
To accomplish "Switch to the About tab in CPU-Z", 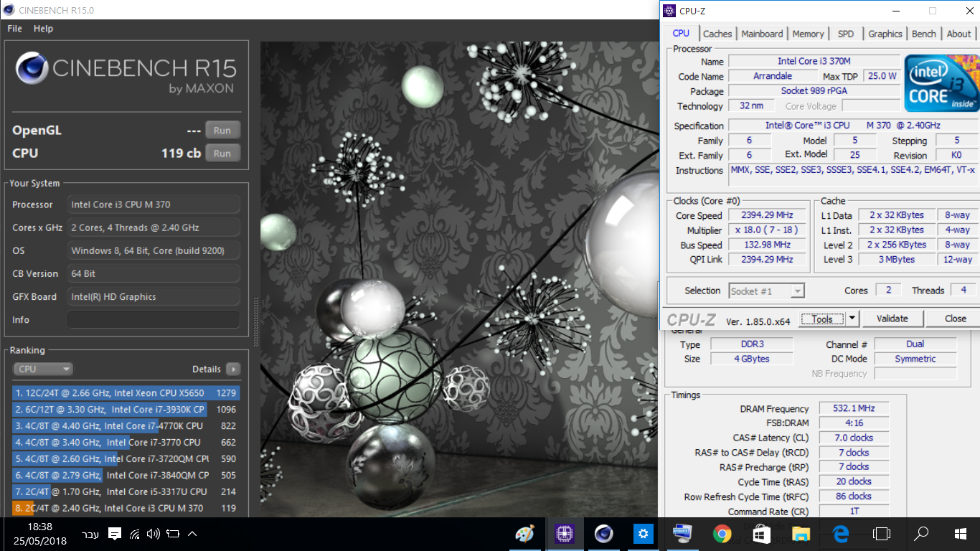I will point(958,34).
